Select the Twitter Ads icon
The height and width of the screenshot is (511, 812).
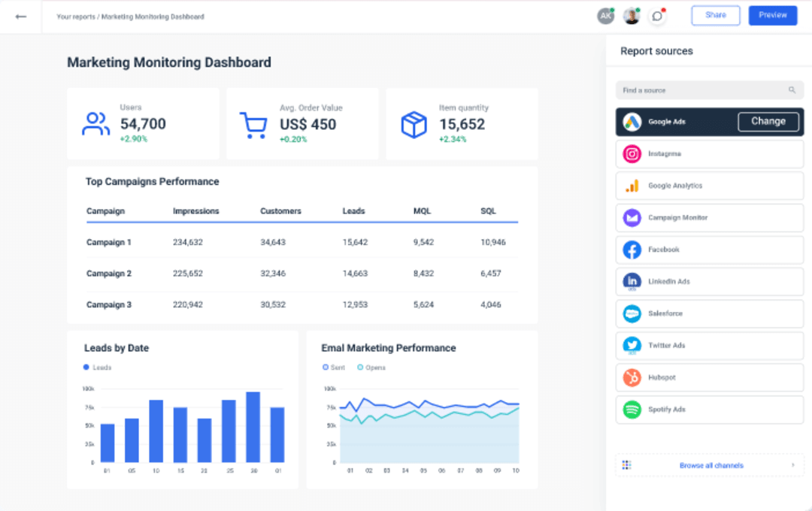[x=632, y=345]
